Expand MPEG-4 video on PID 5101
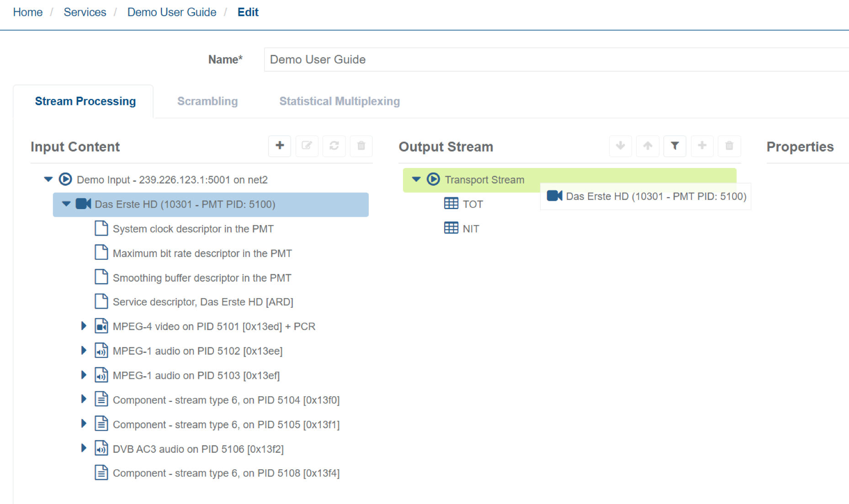 pos(84,326)
